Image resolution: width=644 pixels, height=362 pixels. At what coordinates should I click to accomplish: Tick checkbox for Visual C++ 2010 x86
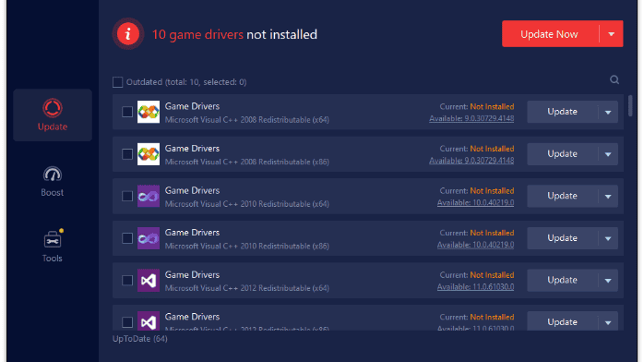[x=127, y=238]
